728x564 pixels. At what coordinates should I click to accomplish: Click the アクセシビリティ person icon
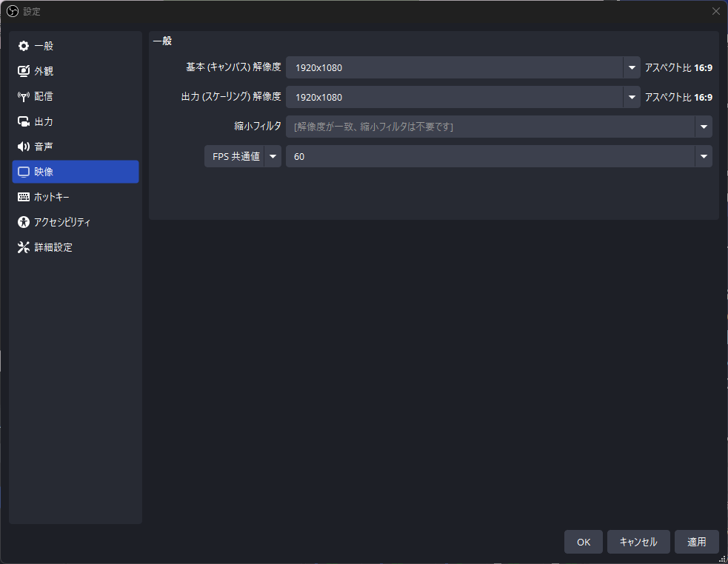[x=23, y=222]
